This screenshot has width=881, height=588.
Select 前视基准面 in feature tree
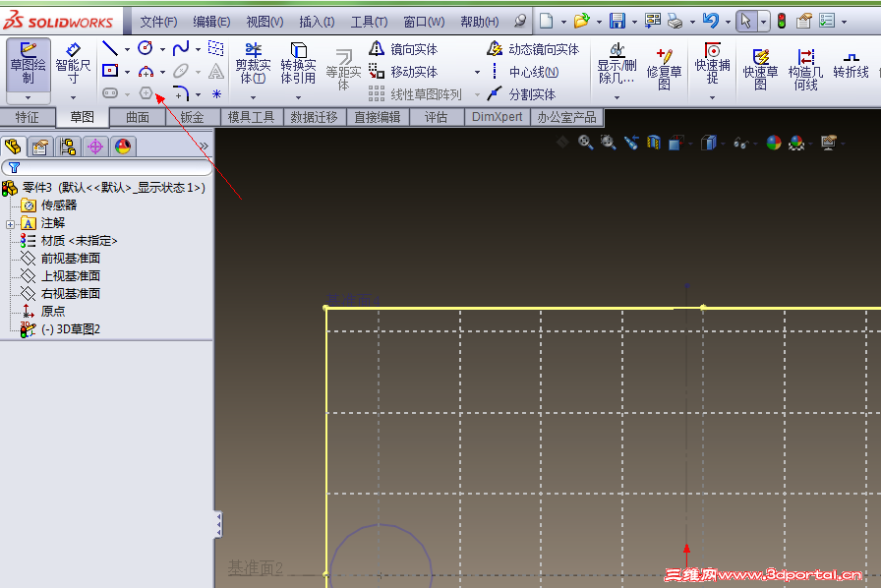[60, 258]
